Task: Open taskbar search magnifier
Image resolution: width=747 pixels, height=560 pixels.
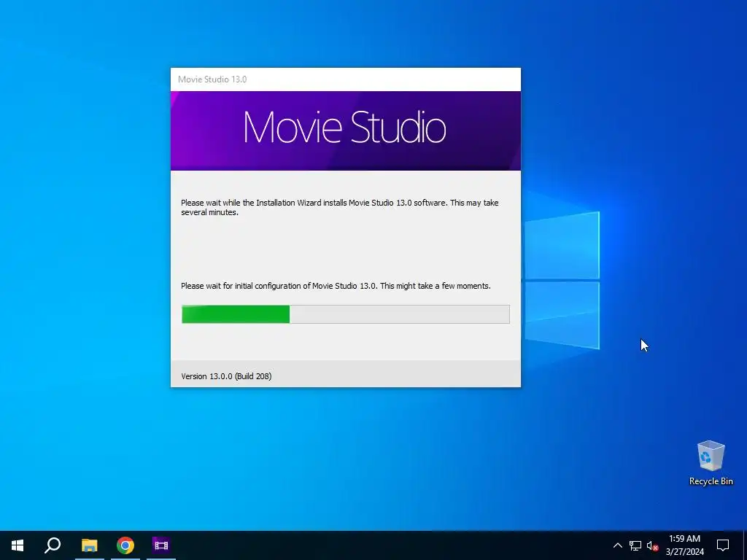Action: [53, 545]
